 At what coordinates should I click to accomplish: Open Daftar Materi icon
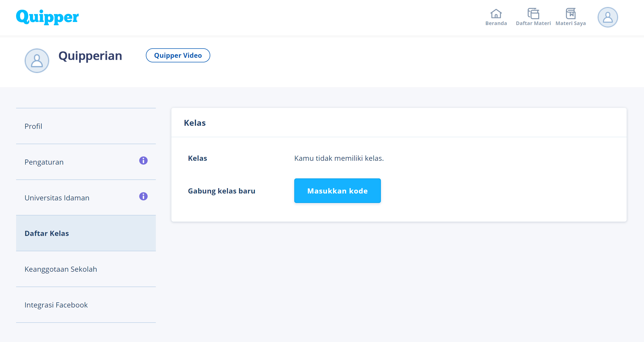click(533, 14)
